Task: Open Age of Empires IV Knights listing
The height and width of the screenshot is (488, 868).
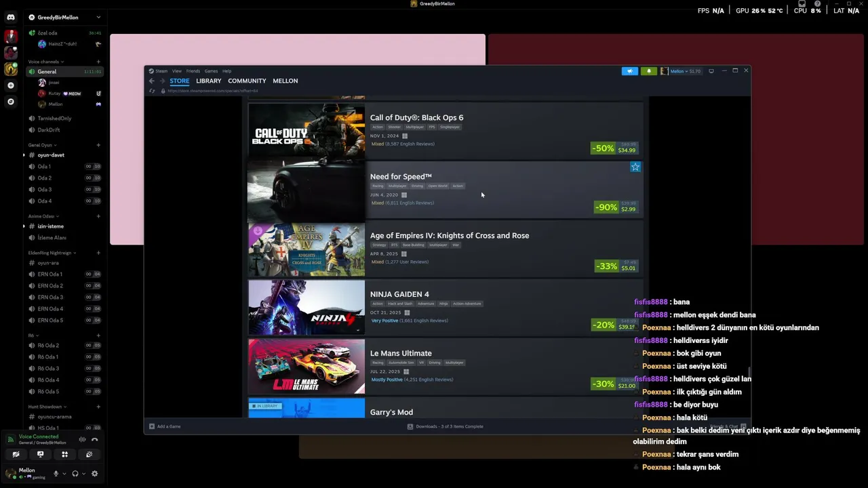Action: (x=450, y=235)
